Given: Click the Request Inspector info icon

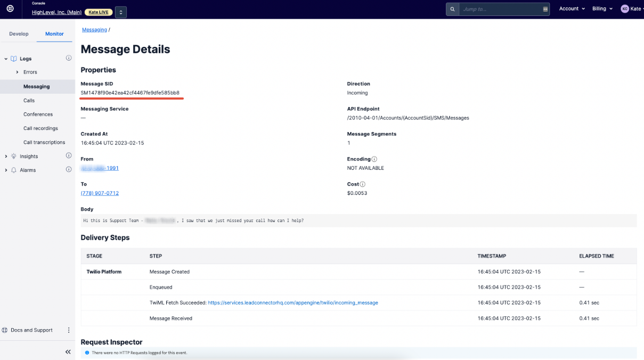Looking at the screenshot, I should tap(87, 353).
